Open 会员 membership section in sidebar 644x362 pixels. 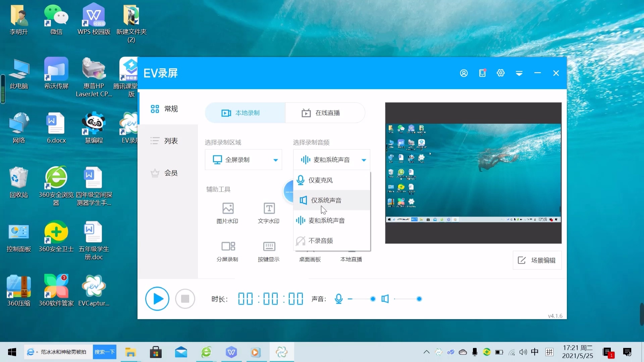[x=168, y=173]
